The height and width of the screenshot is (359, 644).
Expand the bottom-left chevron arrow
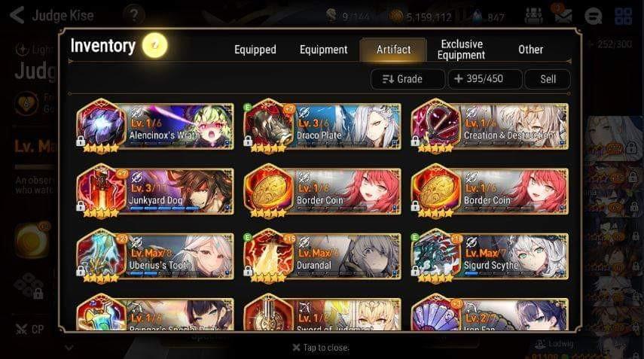[x=69, y=348]
